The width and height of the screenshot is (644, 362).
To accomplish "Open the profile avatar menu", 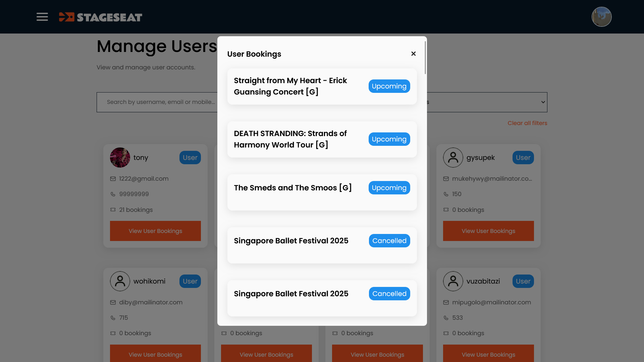I will click(601, 17).
